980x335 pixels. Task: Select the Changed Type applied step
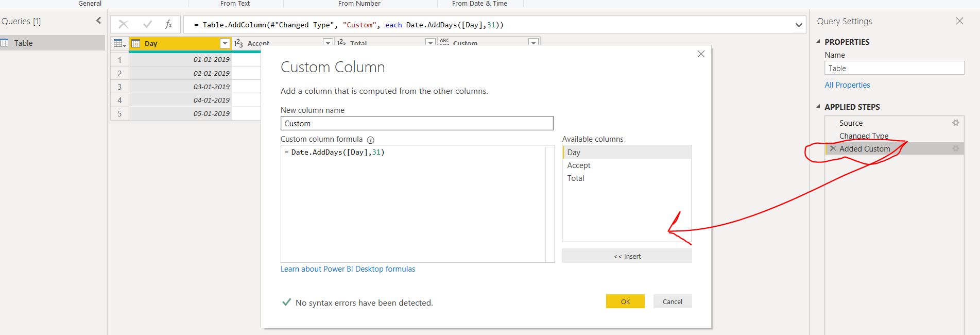click(x=895, y=136)
